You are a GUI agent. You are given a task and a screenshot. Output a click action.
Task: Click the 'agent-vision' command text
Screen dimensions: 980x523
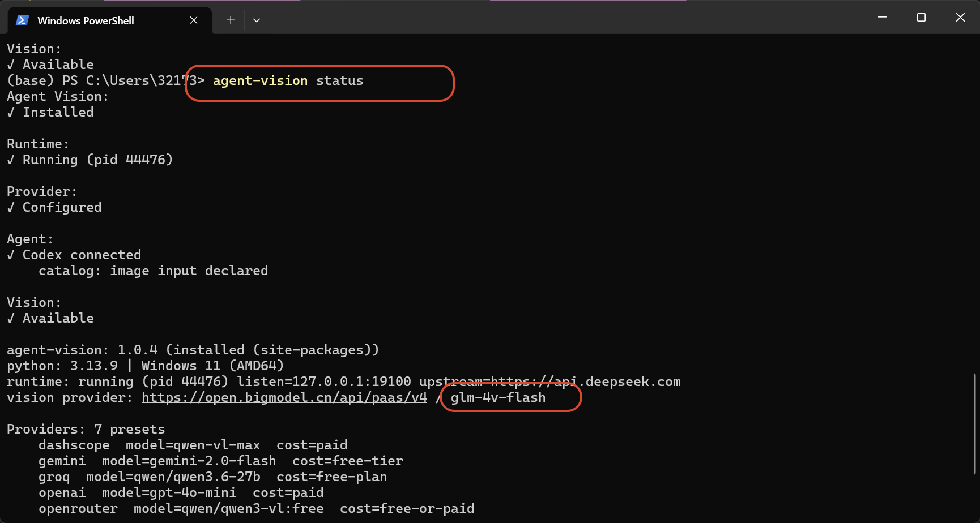coord(260,81)
